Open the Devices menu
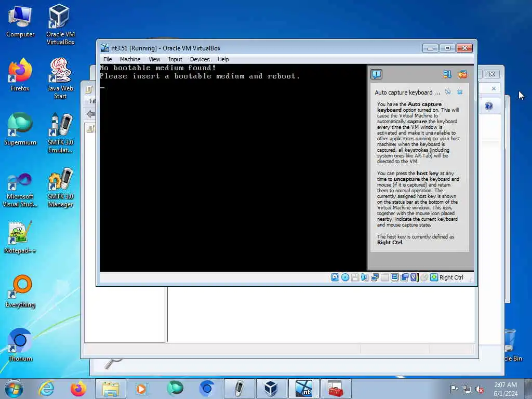The height and width of the screenshot is (399, 532). tap(199, 59)
